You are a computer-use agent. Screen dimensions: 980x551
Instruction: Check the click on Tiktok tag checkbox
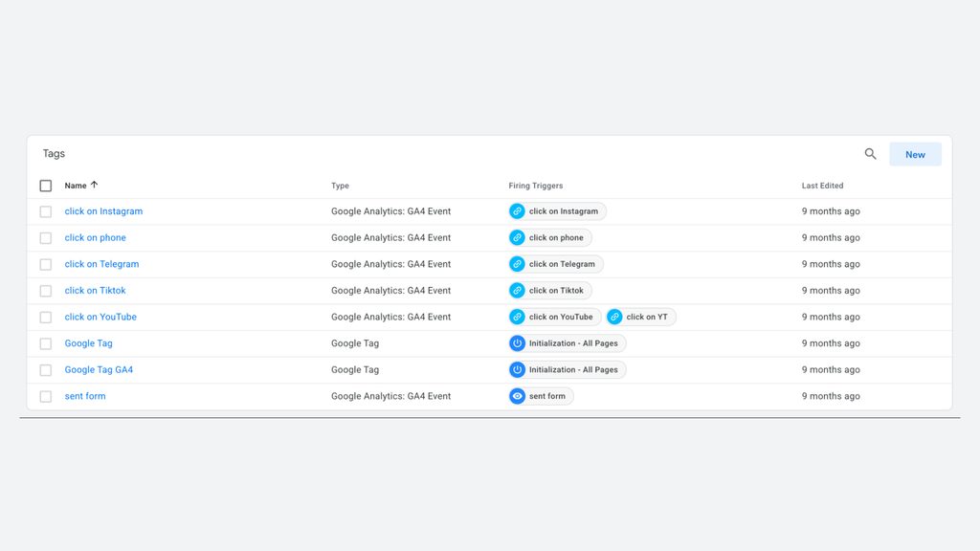(x=46, y=291)
